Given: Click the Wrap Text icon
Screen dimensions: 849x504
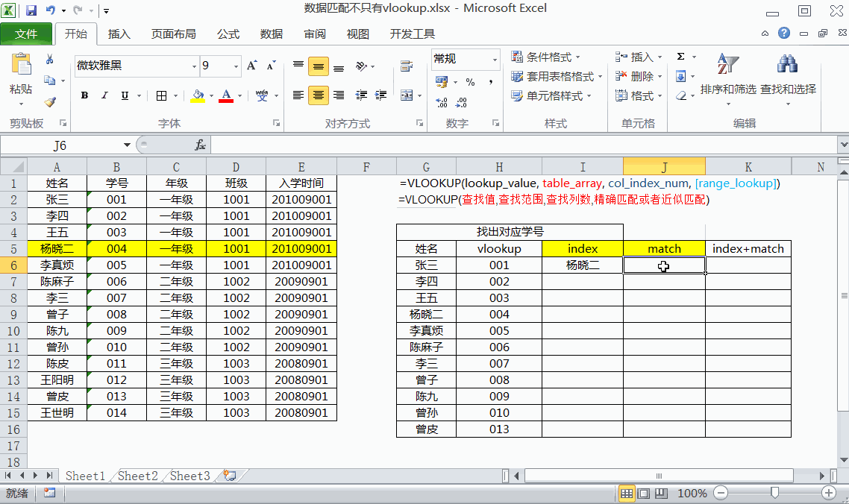Looking at the screenshot, I should [407, 66].
